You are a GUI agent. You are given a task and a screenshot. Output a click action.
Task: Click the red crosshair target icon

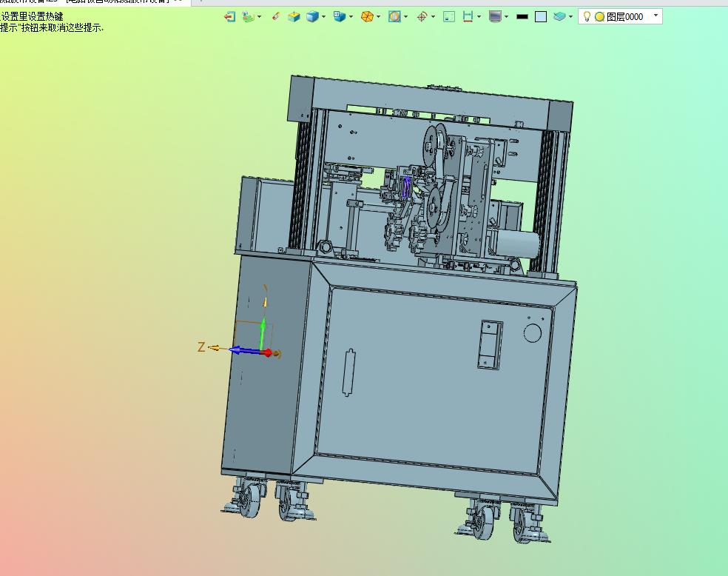[x=422, y=16]
